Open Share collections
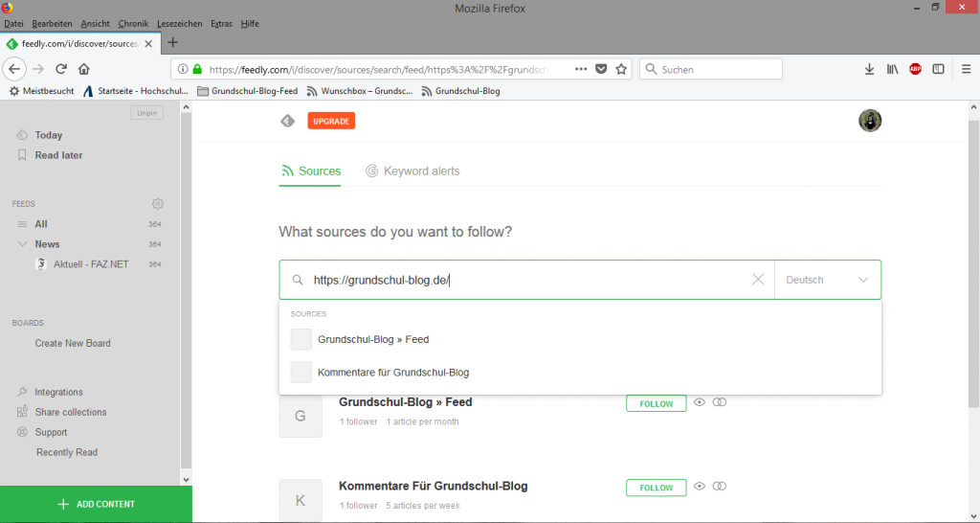Viewport: 980px width, 523px height. coord(71,412)
